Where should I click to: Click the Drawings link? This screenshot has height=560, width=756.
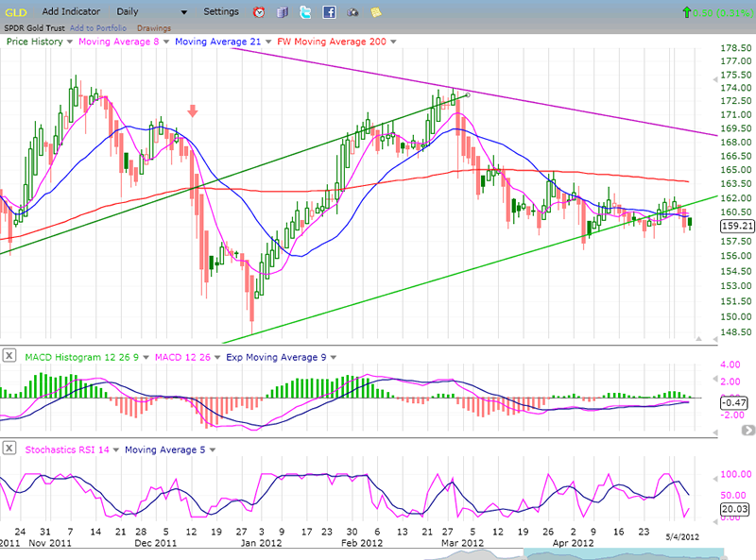coord(154,28)
